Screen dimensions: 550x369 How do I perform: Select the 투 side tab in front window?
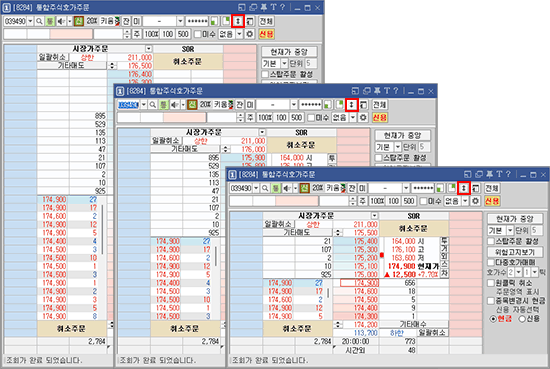444,241
